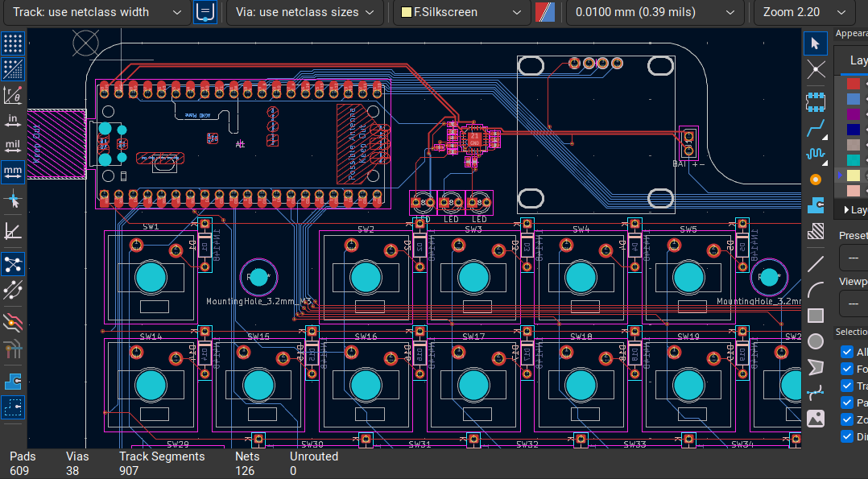This screenshot has width=868, height=479.
Task: Toggle polar coordinates display
Action: pyautogui.click(x=13, y=95)
